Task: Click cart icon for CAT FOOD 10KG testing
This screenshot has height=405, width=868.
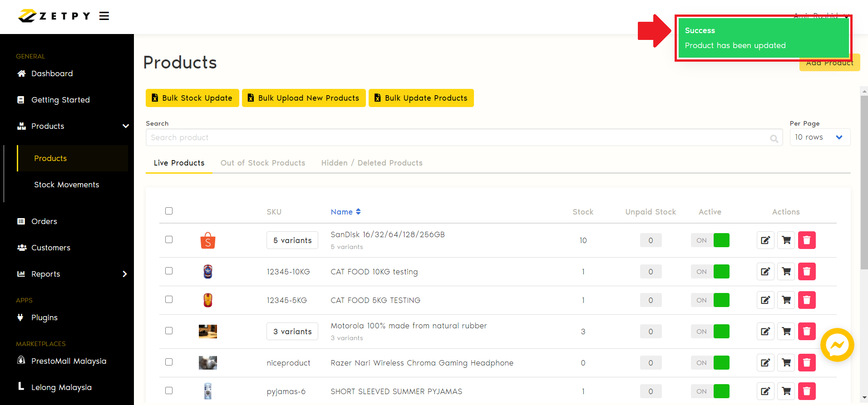Action: (786, 272)
